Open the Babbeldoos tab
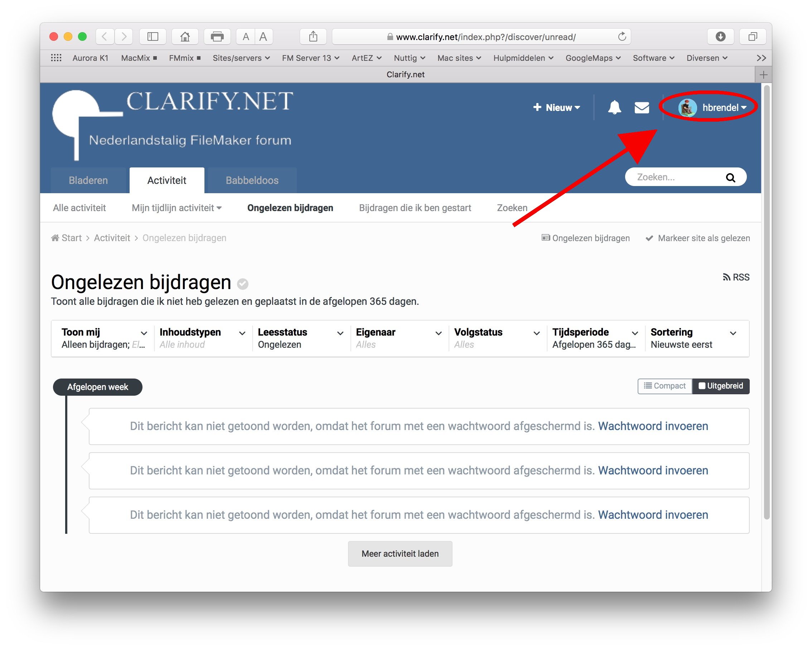 252,180
